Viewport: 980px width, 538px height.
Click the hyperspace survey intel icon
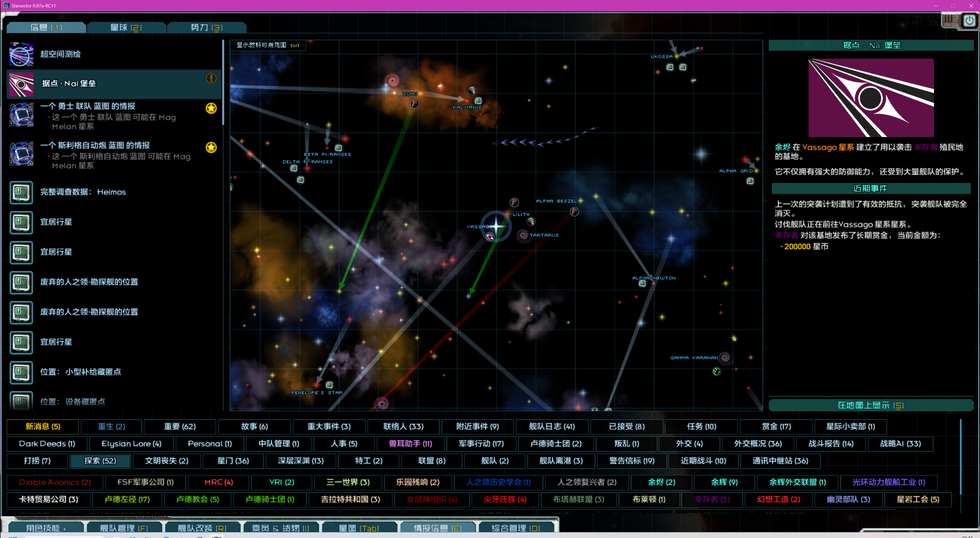21,54
